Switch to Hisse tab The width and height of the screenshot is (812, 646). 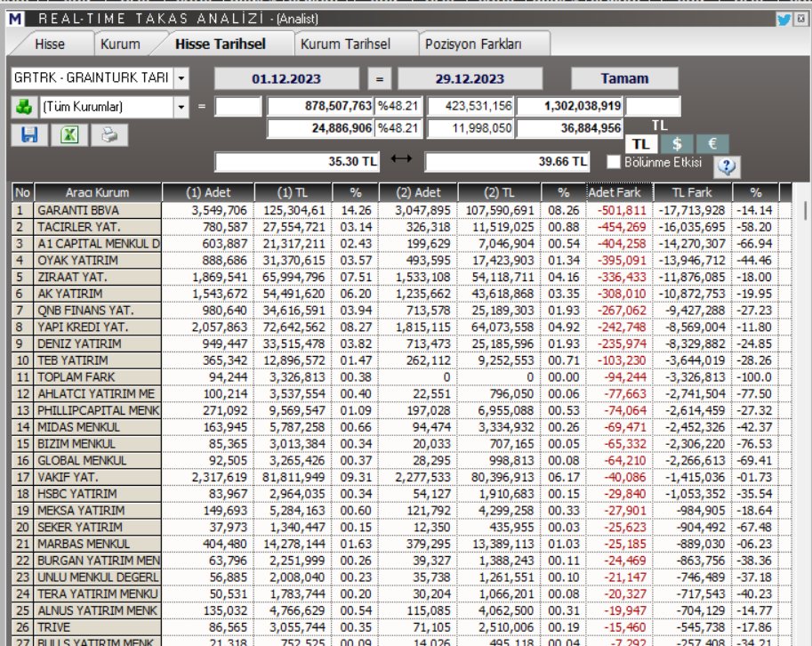coord(50,44)
